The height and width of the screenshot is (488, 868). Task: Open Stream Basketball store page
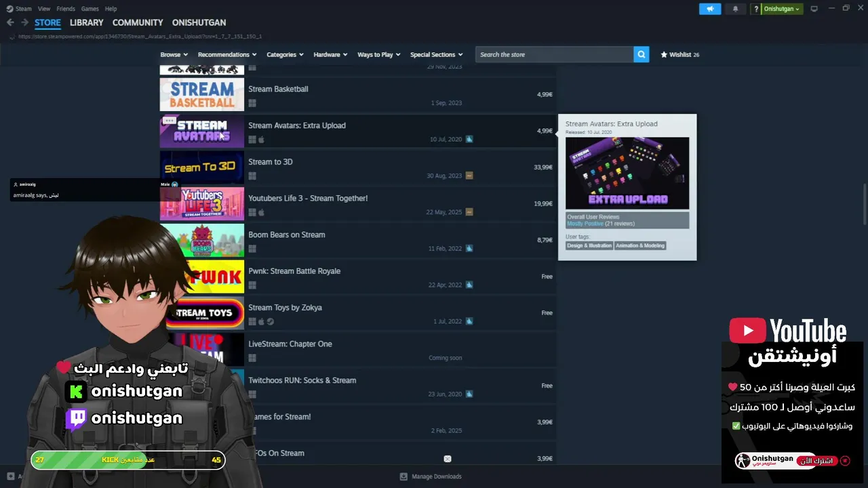[278, 89]
